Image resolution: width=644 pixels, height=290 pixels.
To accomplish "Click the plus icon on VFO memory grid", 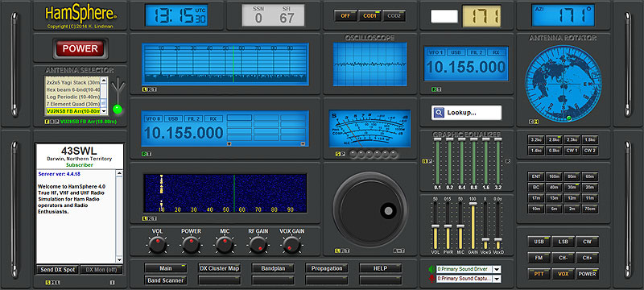I will pyautogui.click(x=229, y=143).
